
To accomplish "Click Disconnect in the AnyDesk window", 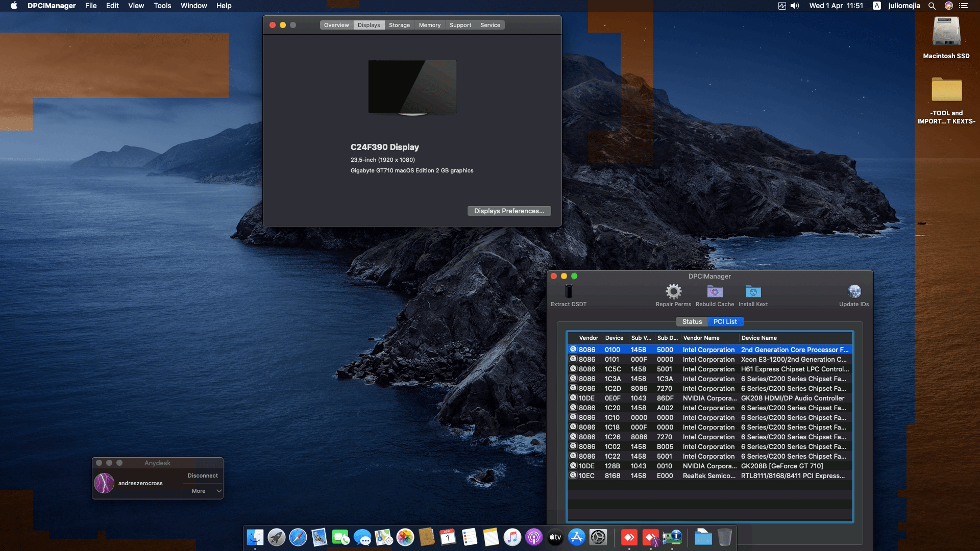I will (x=202, y=475).
